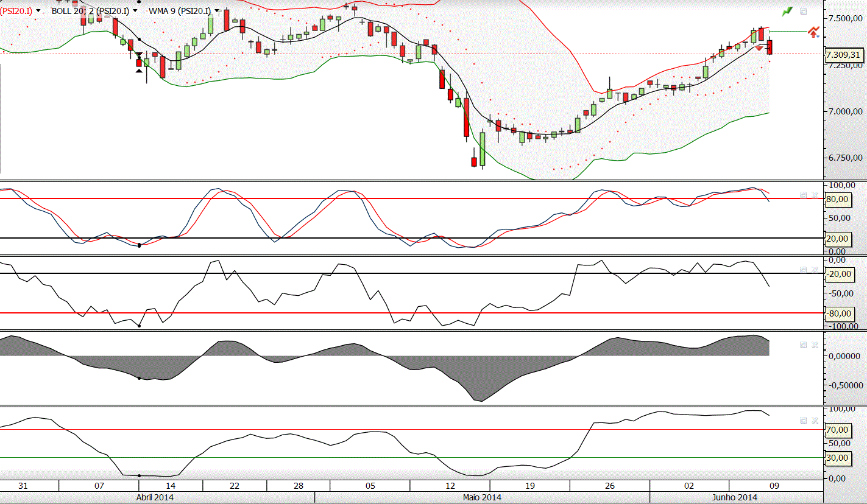Viewport: 867px width, 504px height.
Task: Open the green zigzag chart icon
Action: pyautogui.click(x=788, y=11)
